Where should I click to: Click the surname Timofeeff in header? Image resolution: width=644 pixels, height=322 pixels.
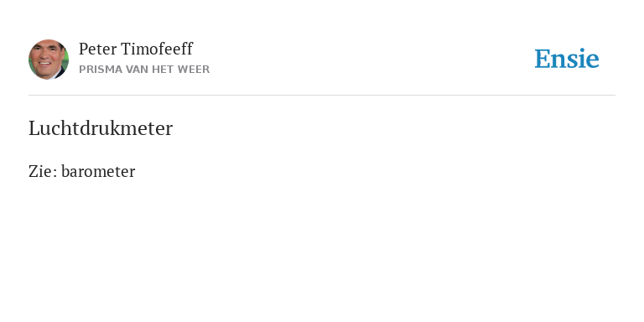[x=157, y=49]
